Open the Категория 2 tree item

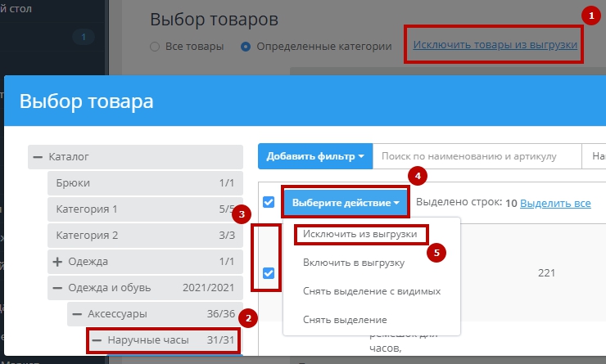click(x=87, y=236)
